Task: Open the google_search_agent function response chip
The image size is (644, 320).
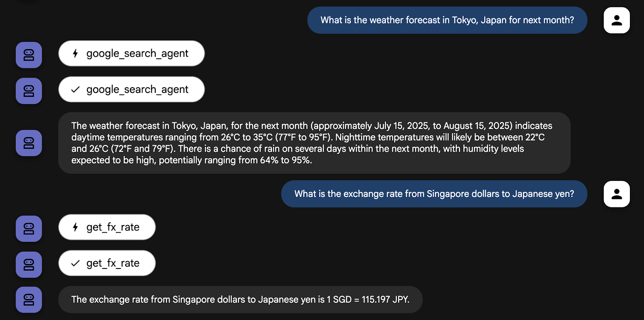Action: 131,89
